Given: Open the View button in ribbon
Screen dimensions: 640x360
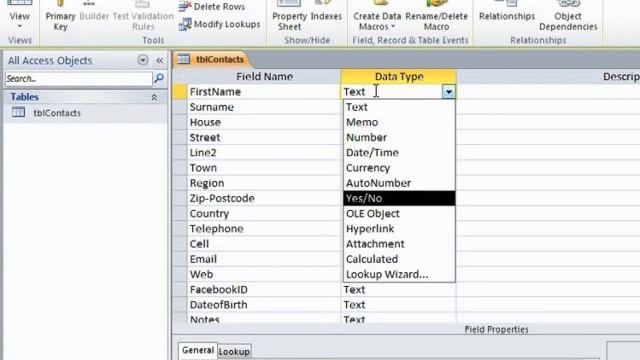Looking at the screenshot, I should pos(19,16).
